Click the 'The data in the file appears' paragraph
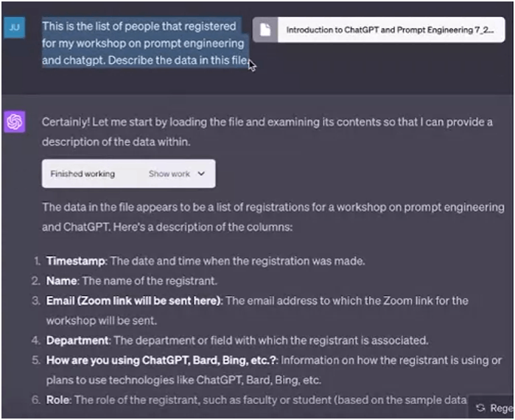Viewport: 515px width, 420px height. point(273,217)
